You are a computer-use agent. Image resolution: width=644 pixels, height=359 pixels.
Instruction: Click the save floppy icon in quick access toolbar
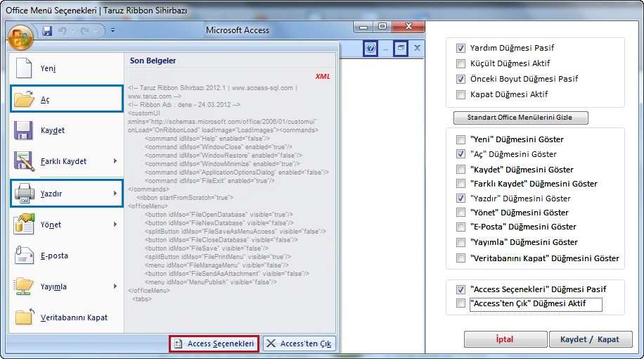(48, 31)
